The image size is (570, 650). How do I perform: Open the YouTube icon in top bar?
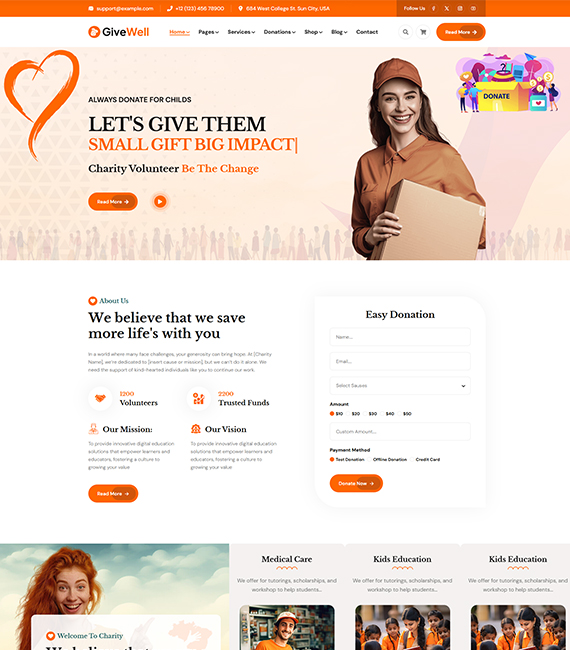coord(473,8)
